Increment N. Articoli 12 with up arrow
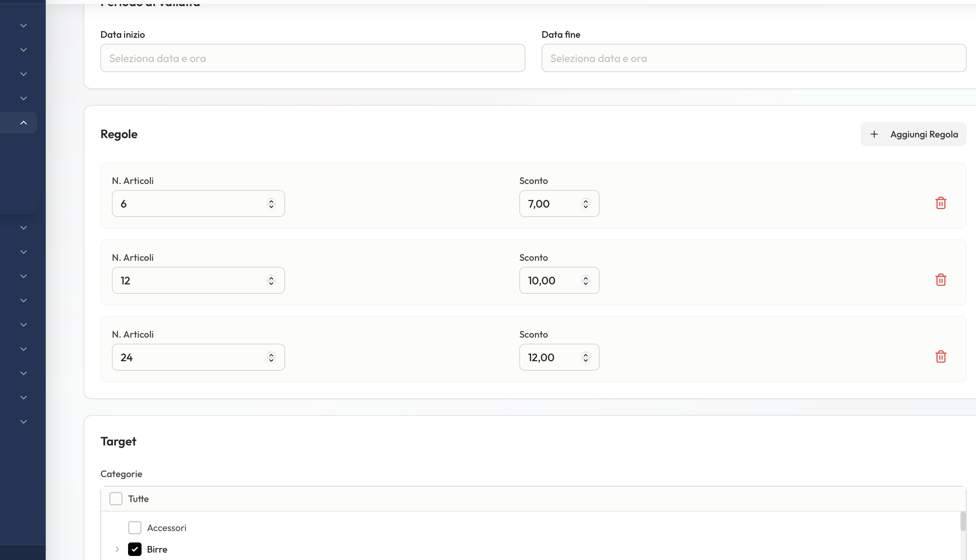The image size is (976, 560). tap(271, 278)
